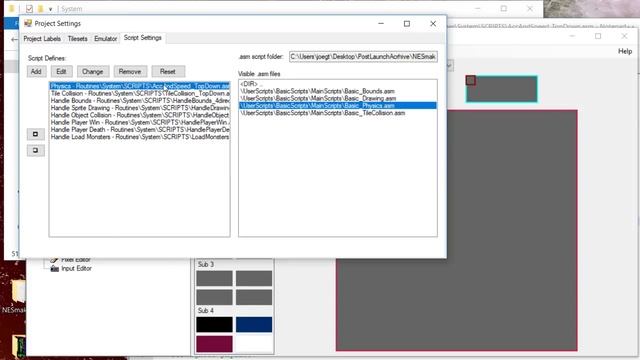The height and width of the screenshot is (360, 640).
Task: Select the Script Settings tab
Action: 143,38
